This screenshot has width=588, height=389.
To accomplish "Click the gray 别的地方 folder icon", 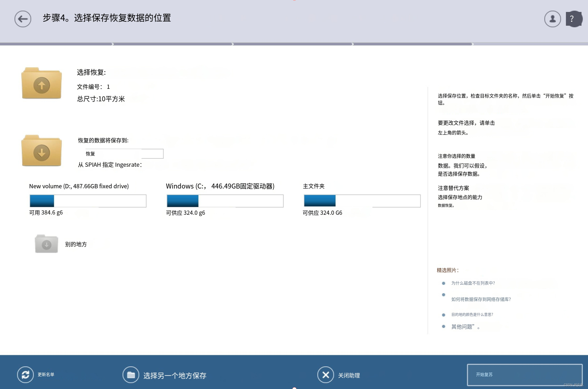I will click(x=46, y=244).
